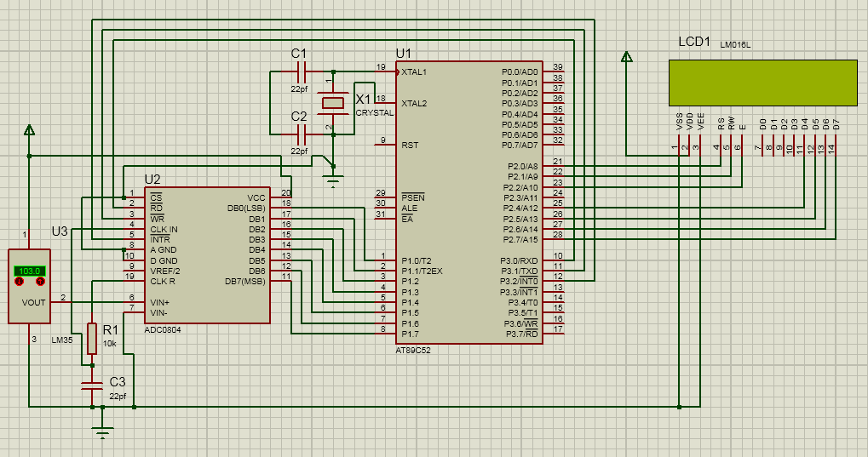Select the C3 capacitor symbol
This screenshot has width=868, height=457.
(x=93, y=386)
